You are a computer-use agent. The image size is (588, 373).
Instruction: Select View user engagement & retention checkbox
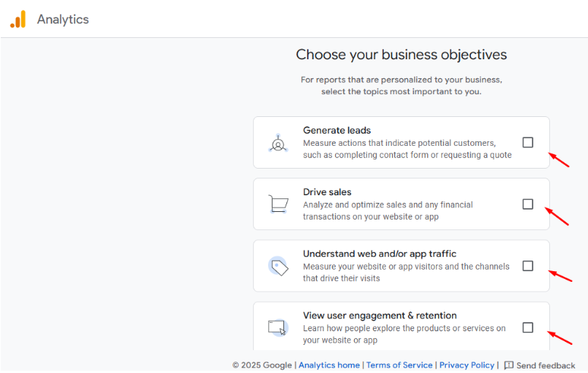pos(528,327)
